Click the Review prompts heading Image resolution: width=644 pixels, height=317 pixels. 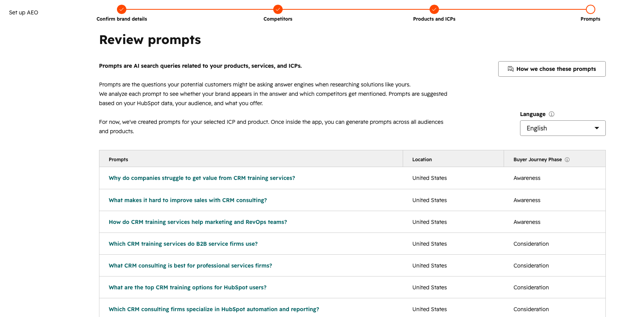[150, 40]
